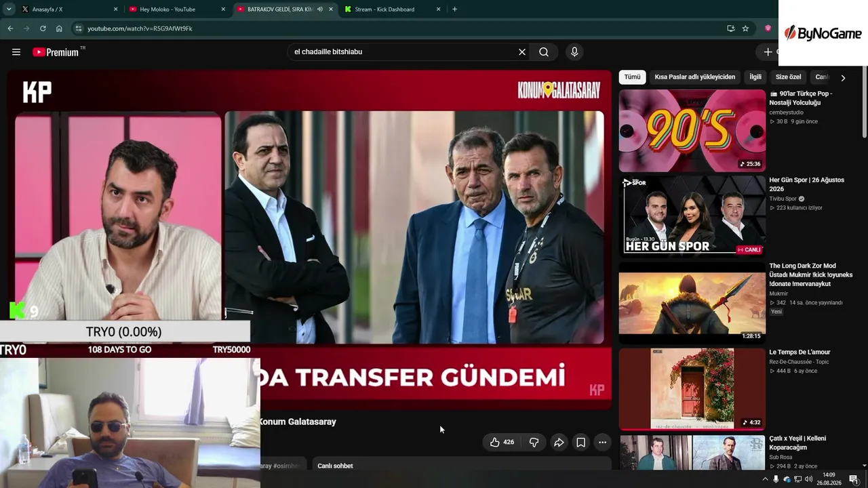Image resolution: width=868 pixels, height=488 pixels.
Task: Bookmark this page with the star
Action: coord(745,28)
